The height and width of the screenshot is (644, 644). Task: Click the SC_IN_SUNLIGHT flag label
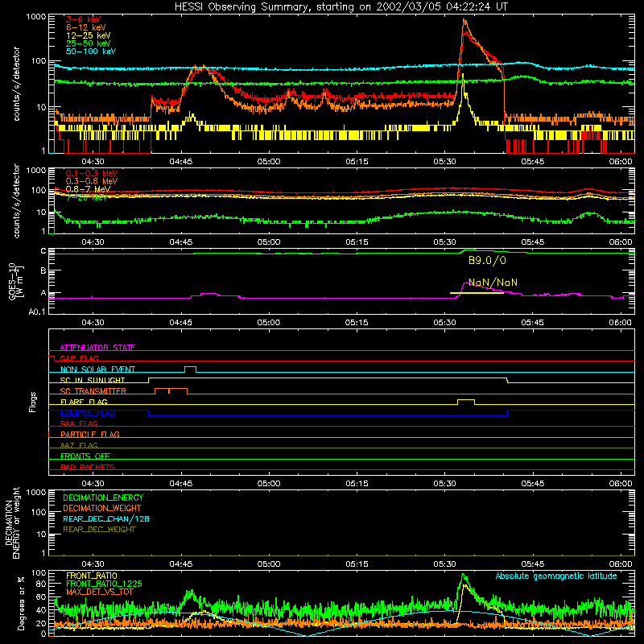coord(93,380)
